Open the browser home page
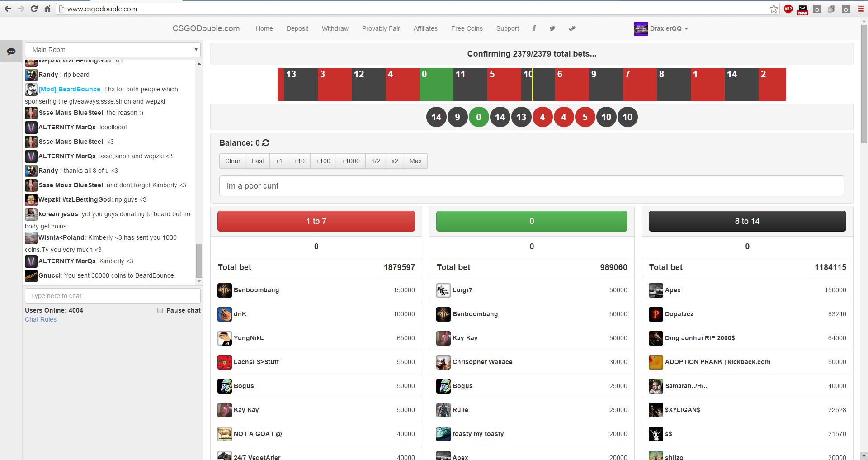The image size is (868, 460). click(x=47, y=9)
